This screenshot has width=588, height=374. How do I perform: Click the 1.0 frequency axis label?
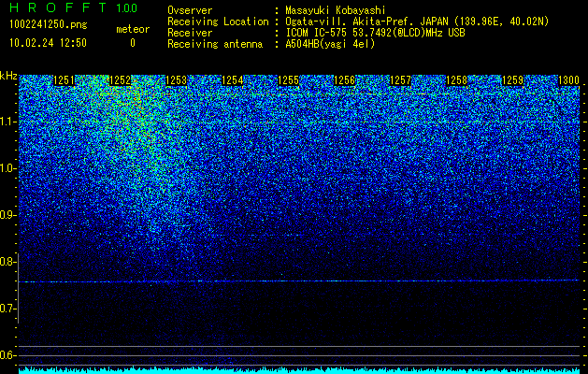(7, 168)
